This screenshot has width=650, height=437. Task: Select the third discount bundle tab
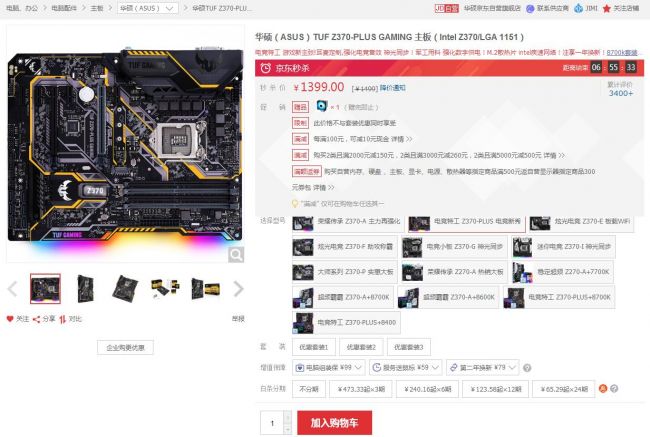coord(408,347)
